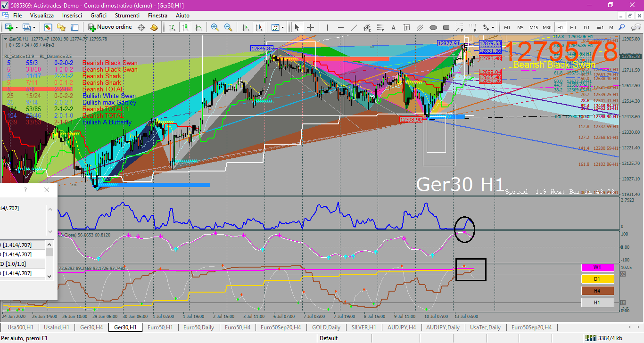Switch timeframe to M30 in toolbar
The height and width of the screenshot is (343, 644).
(547, 27)
